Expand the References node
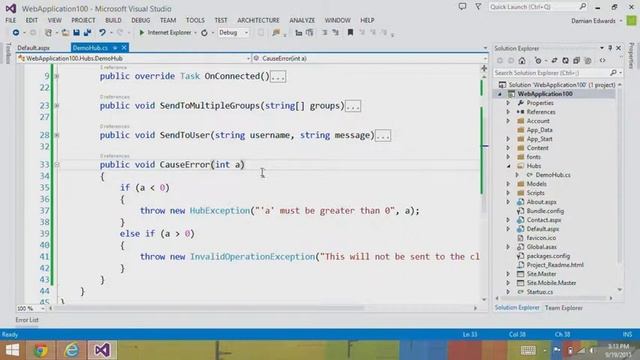The image size is (640, 360). coord(508,112)
